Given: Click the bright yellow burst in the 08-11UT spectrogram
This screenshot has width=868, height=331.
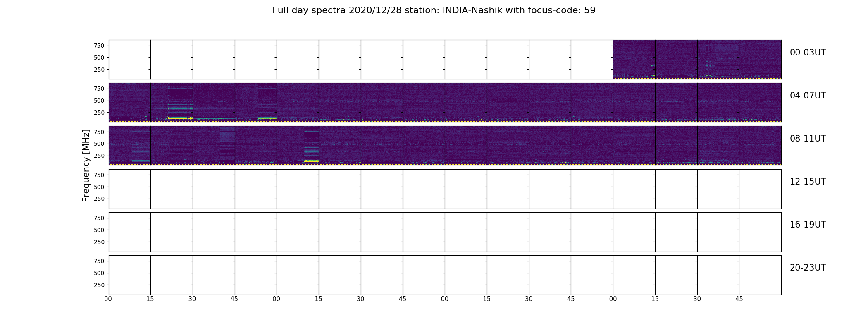Looking at the screenshot, I should click(x=311, y=161).
